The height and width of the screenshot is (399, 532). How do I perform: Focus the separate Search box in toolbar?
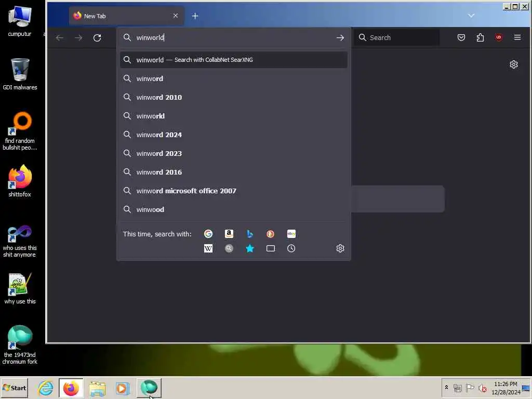point(397,37)
